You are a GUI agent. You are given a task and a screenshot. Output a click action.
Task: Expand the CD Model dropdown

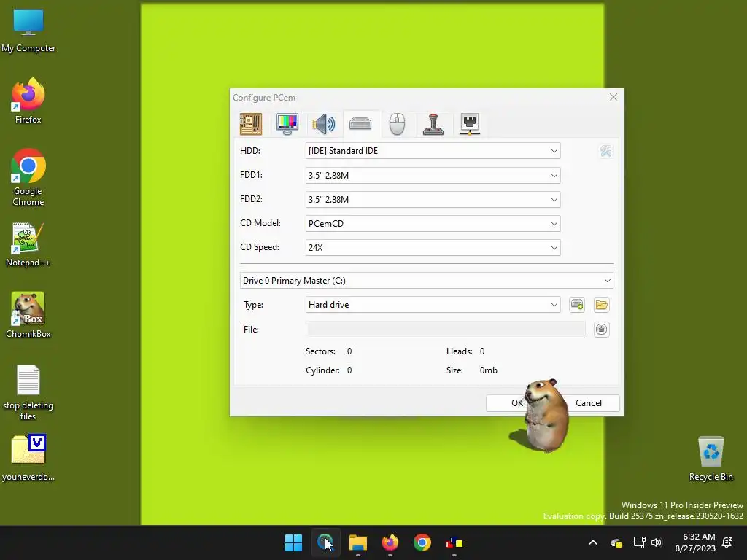(433, 223)
